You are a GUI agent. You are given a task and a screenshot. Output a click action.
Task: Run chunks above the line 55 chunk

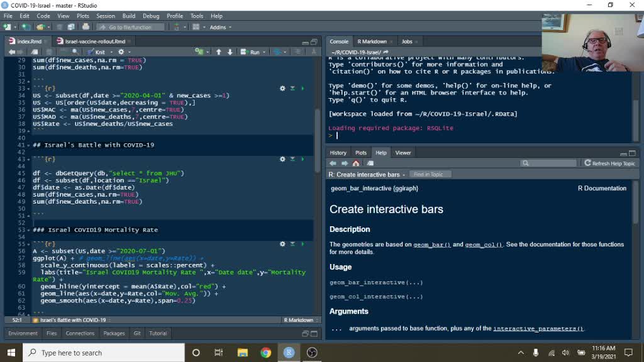[293, 244]
